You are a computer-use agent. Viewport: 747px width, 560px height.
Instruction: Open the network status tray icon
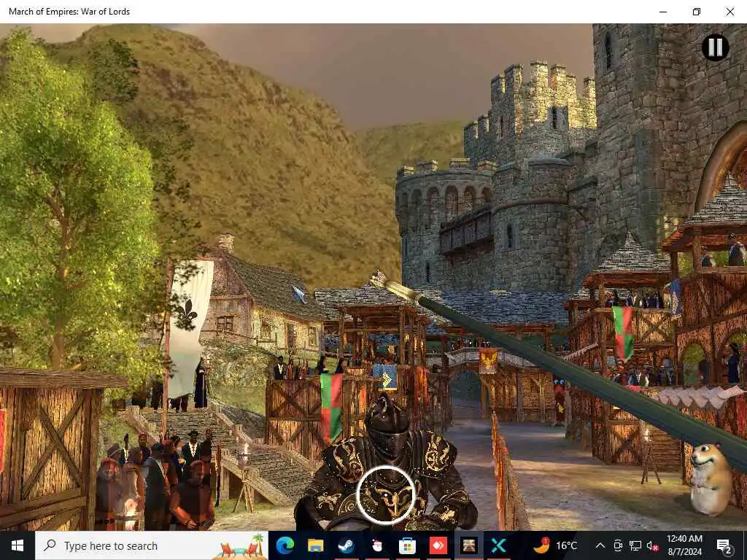(635, 545)
